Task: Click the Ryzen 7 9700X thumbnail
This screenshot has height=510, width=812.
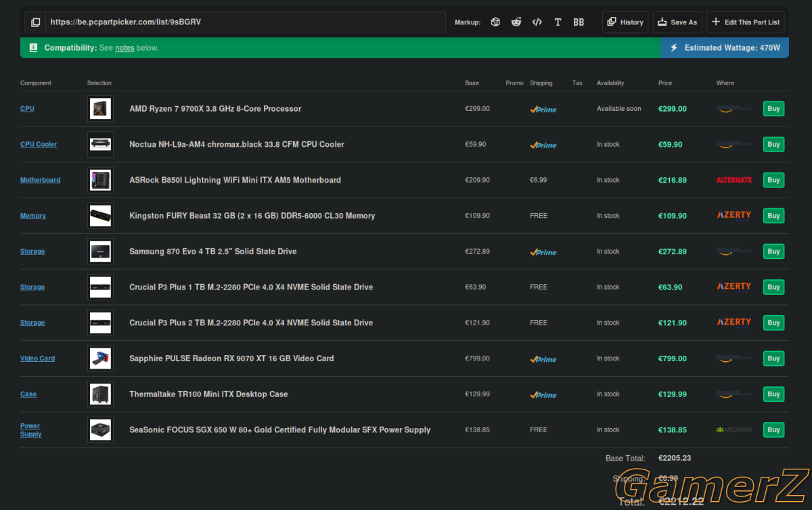Action: [100, 109]
